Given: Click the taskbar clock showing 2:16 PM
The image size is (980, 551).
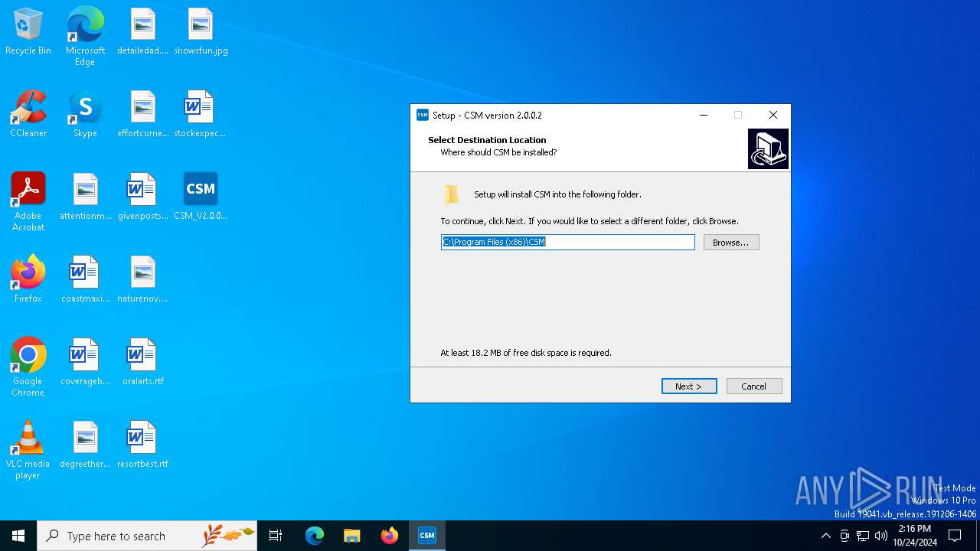Looking at the screenshot, I should (915, 536).
